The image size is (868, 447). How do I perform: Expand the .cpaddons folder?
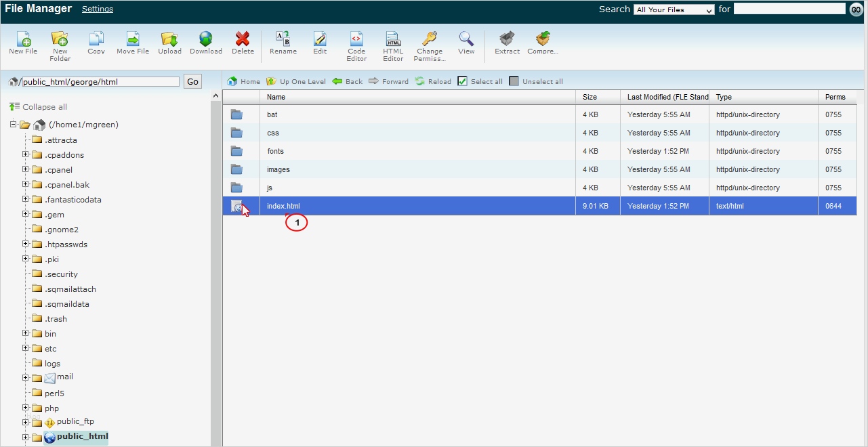tap(26, 154)
